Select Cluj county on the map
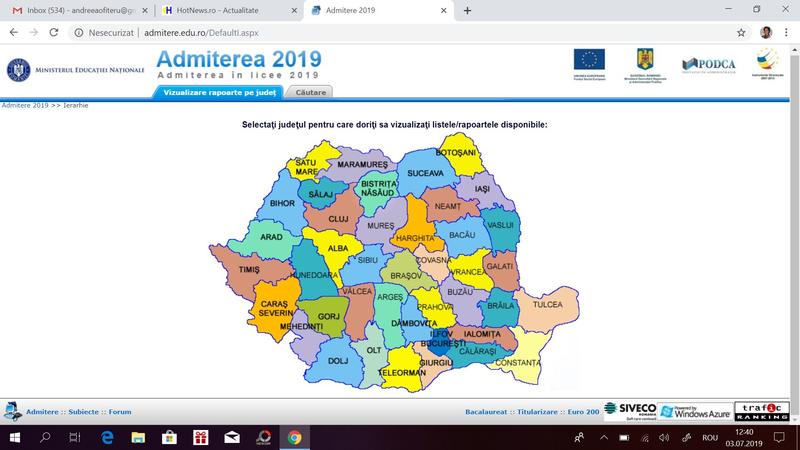The height and width of the screenshot is (450, 800). pyautogui.click(x=337, y=218)
